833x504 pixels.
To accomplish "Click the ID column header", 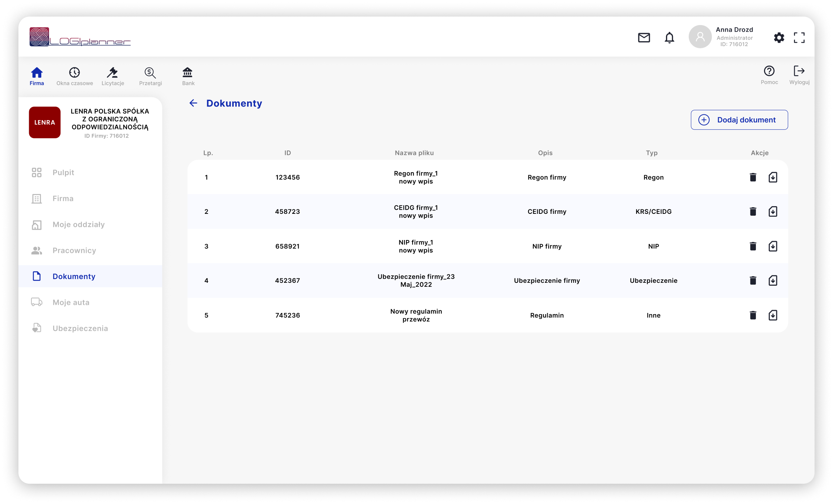I will [288, 153].
